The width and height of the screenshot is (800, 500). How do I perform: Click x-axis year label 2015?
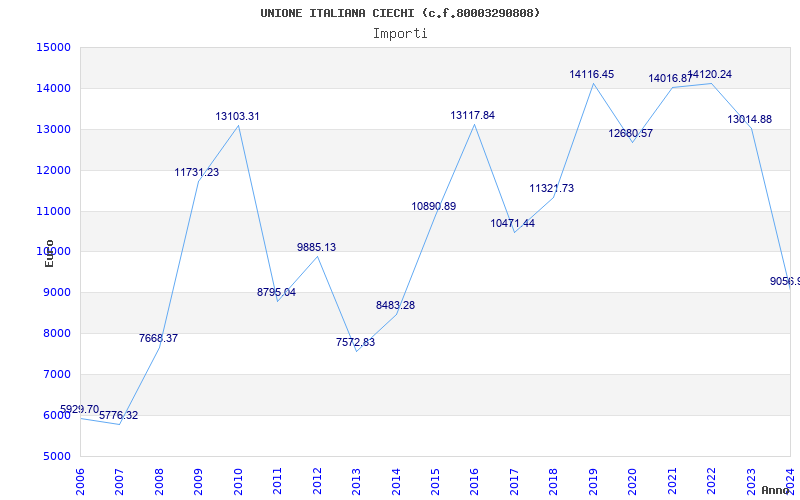coord(435,481)
